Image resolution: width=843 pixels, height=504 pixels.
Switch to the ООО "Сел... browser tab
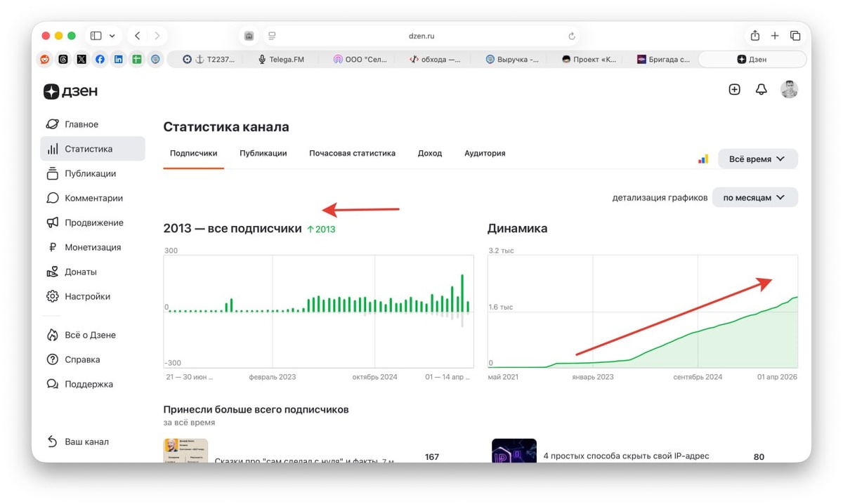pos(360,60)
